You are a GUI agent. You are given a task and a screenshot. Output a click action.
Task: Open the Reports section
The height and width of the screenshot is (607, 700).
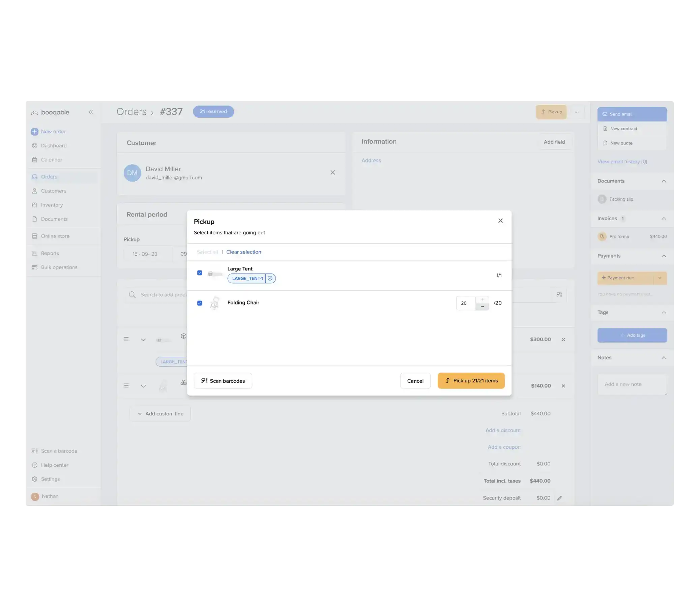(50, 253)
